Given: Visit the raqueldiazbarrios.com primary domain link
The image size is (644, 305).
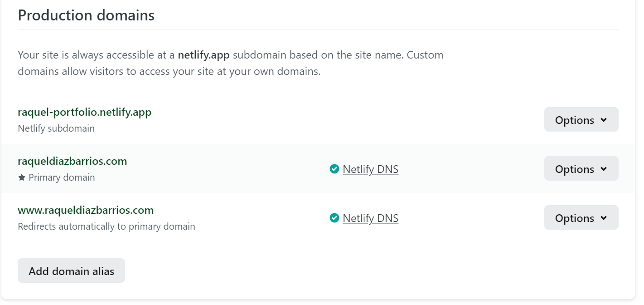Looking at the screenshot, I should coord(72,161).
